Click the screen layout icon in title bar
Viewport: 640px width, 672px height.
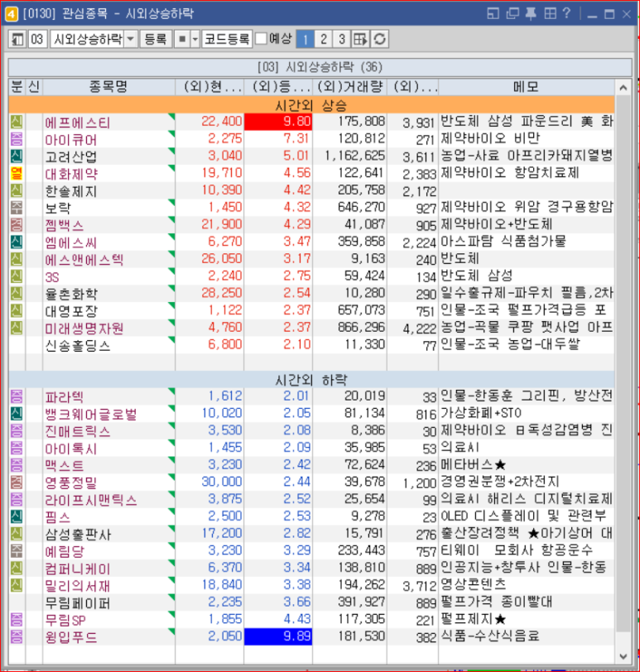tap(493, 14)
